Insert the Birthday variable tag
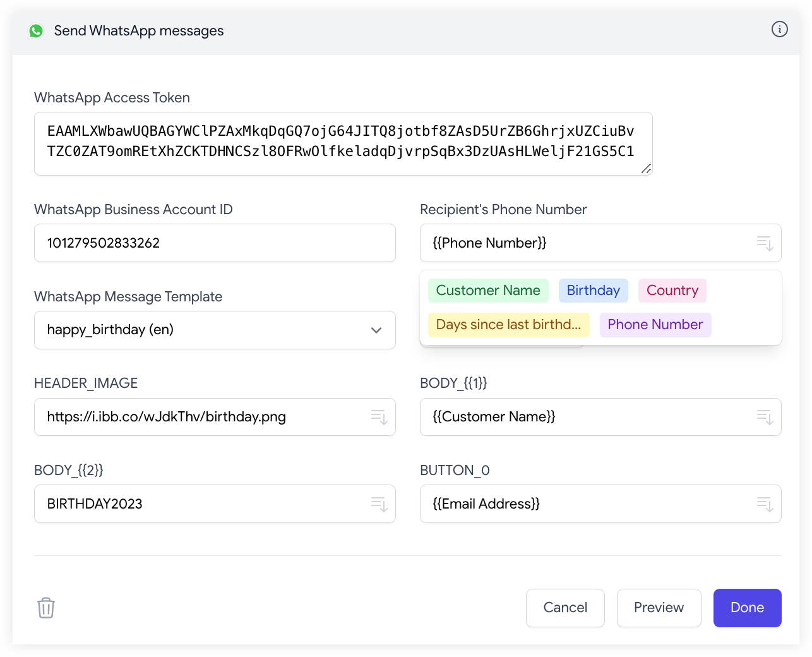This screenshot has height=657, width=812. [594, 291]
